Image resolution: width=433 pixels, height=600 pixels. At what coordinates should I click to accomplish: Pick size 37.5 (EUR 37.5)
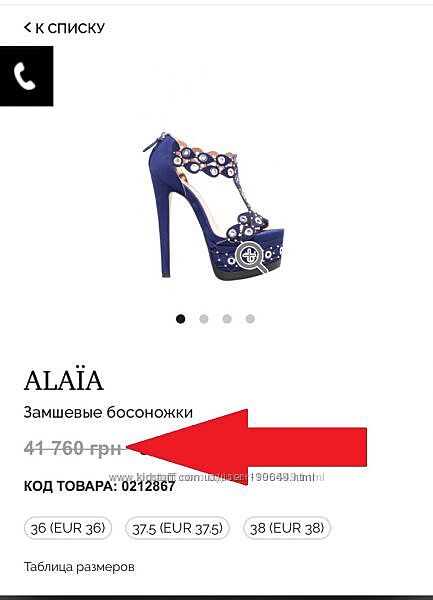click(x=177, y=528)
